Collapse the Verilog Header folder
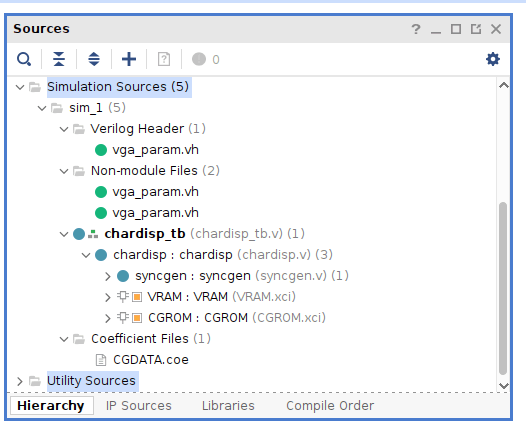526x430 pixels. pos(64,129)
